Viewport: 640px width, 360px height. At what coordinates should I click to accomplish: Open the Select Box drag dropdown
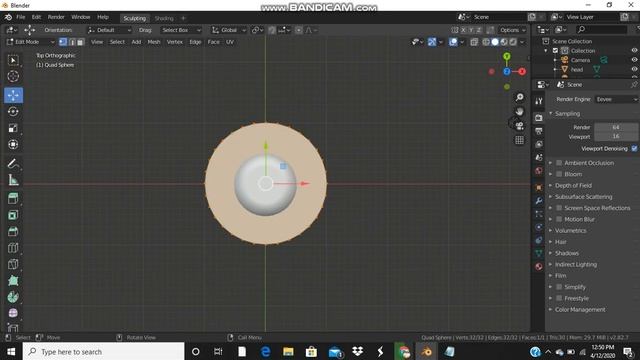(181, 30)
